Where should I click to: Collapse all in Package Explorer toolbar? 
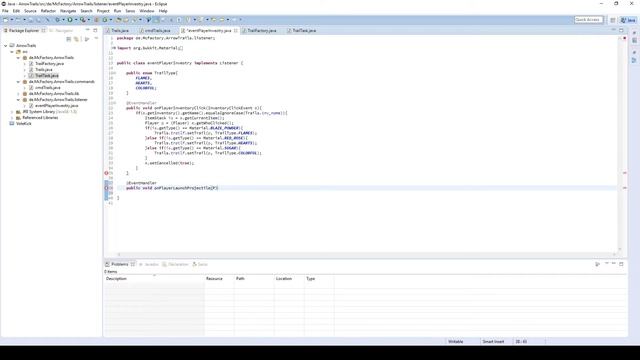coord(69,39)
